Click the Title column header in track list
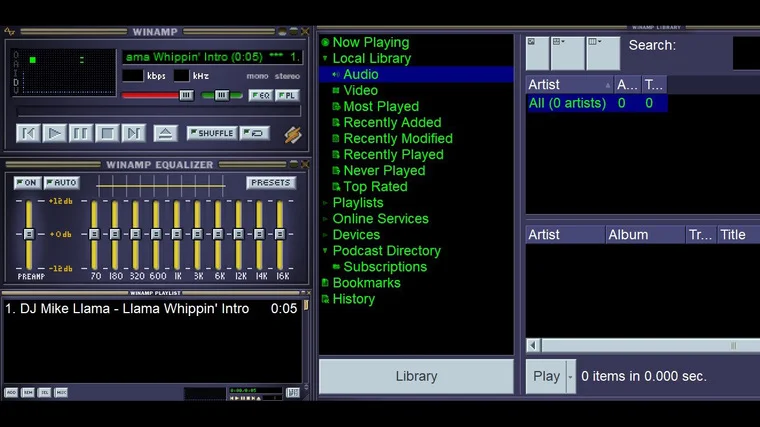760x427 pixels. point(739,235)
